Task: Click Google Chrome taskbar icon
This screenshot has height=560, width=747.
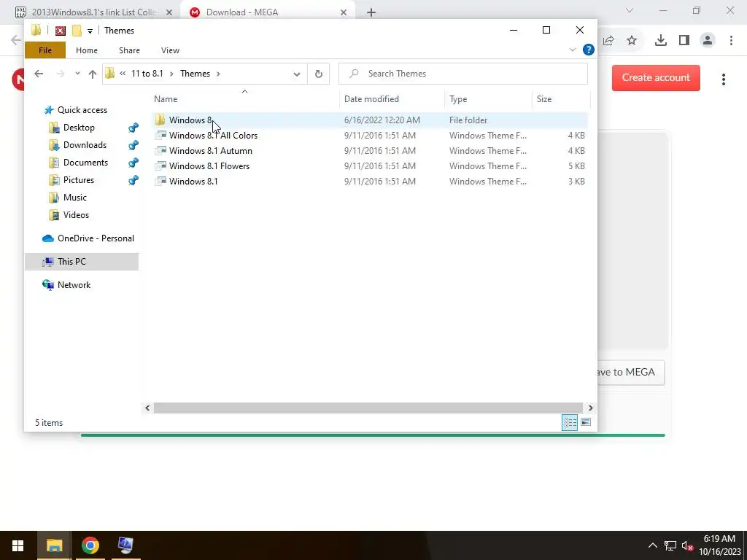Action: [x=90, y=545]
